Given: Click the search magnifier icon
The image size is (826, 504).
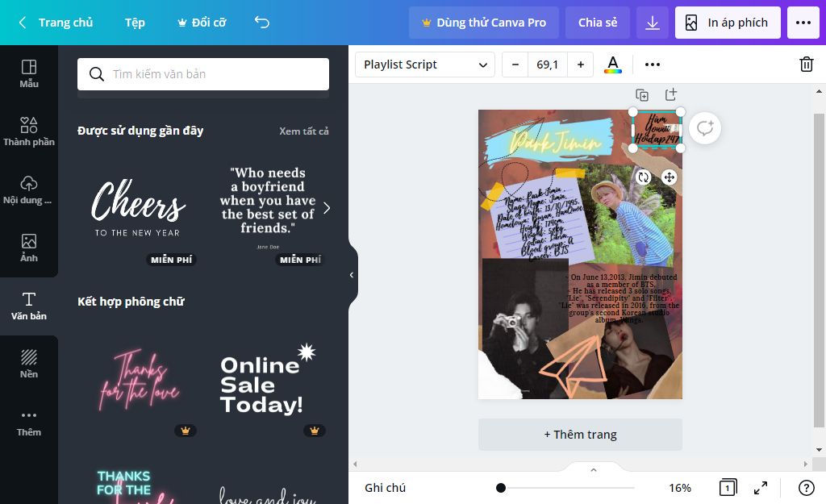Looking at the screenshot, I should coord(97,74).
